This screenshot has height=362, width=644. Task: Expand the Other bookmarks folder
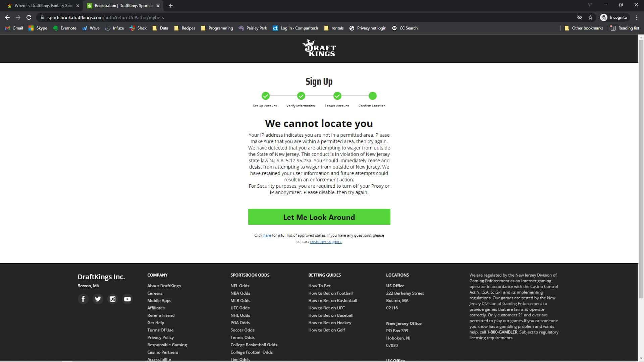[x=584, y=28]
